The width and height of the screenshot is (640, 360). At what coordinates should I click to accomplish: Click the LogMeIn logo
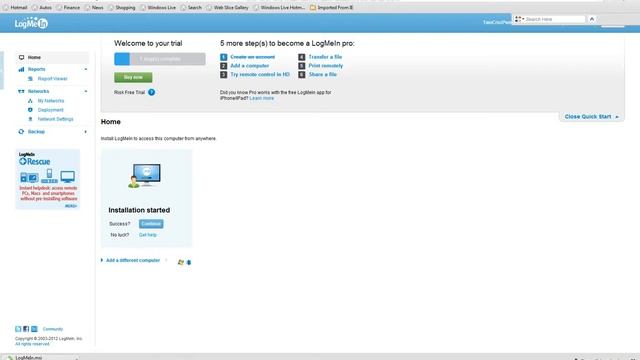point(31,23)
